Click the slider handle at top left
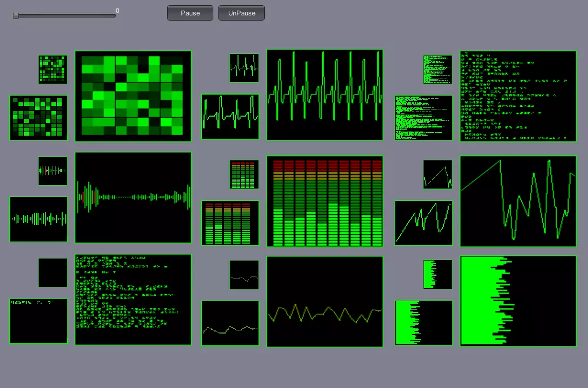 [16, 16]
